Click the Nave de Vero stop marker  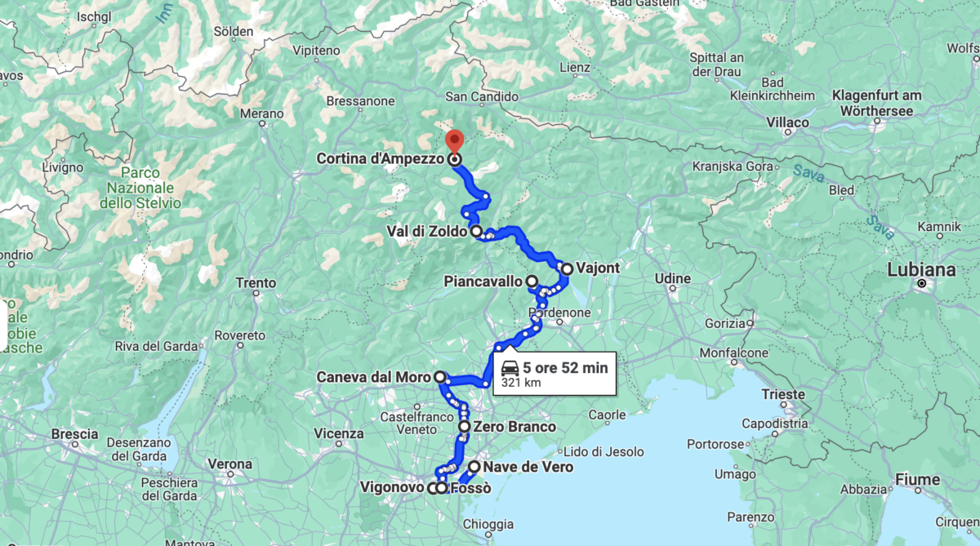coord(474,467)
